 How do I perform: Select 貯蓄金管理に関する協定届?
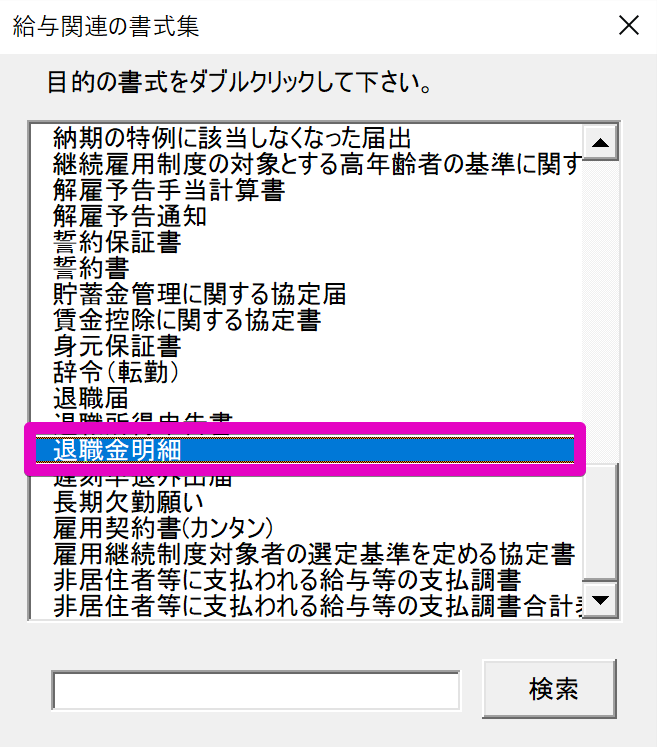pos(199,294)
